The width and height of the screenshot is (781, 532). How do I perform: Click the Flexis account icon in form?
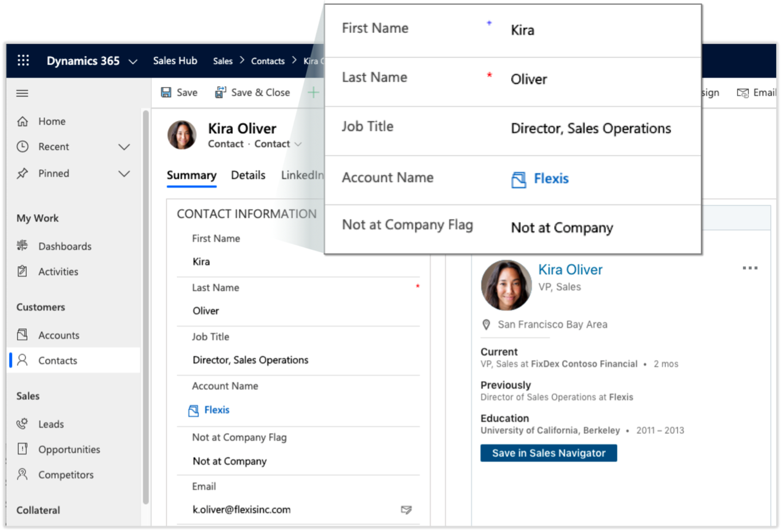(193, 411)
